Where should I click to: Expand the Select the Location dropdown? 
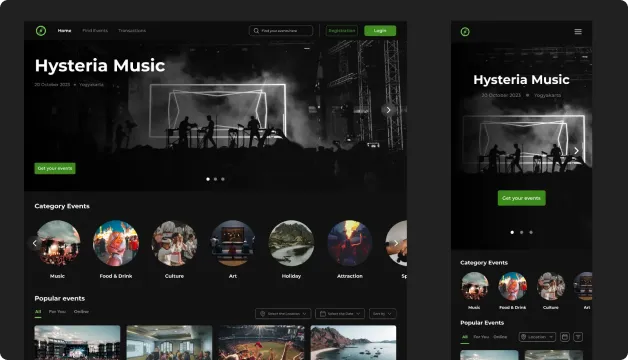point(283,314)
